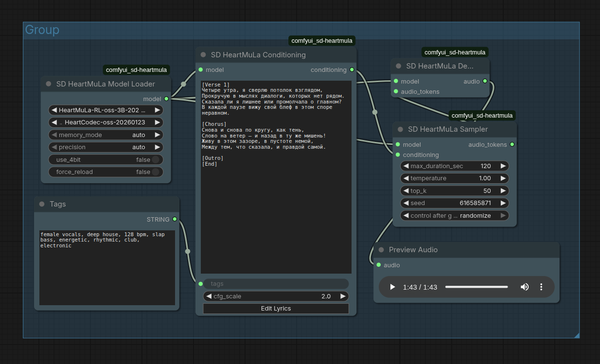Click the Sampler model input socket

pos(398,144)
